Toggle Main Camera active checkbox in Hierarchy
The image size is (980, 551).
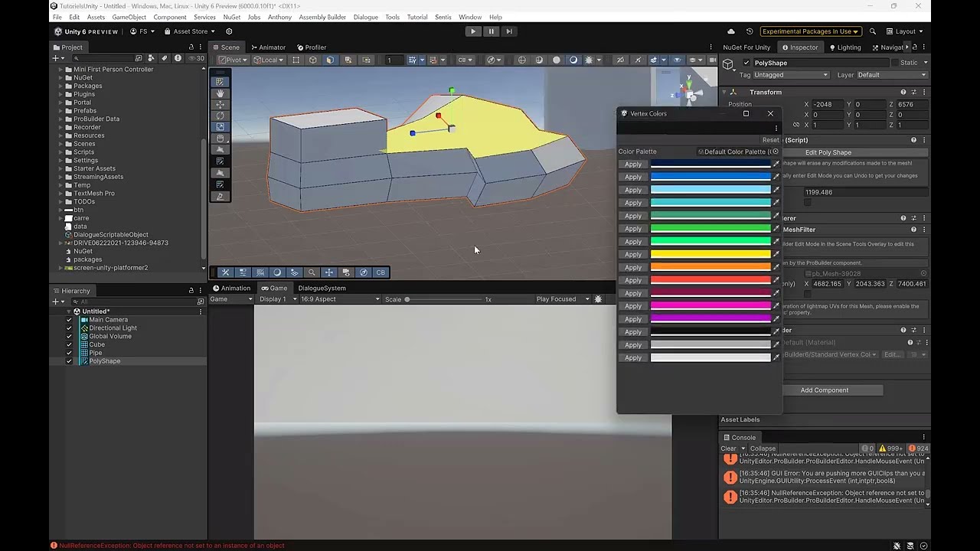tap(69, 320)
